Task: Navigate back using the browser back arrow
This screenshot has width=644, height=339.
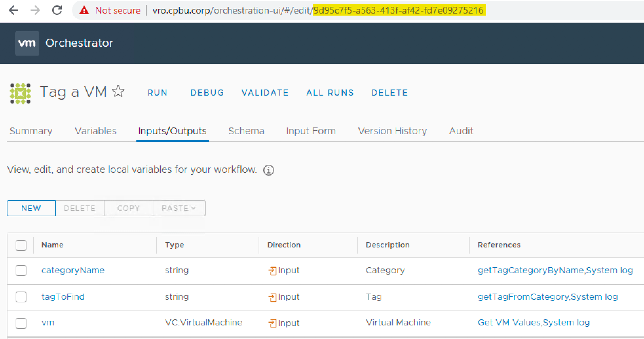Action: (x=13, y=10)
